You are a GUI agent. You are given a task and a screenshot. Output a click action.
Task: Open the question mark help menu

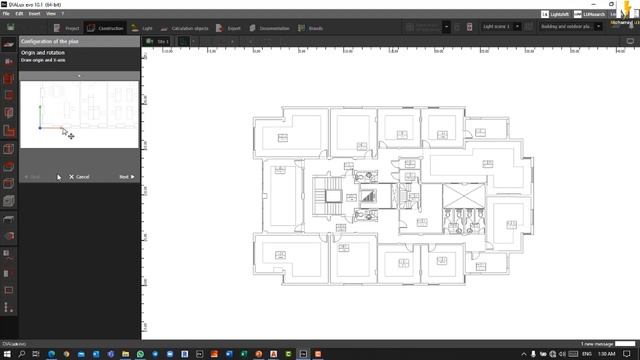click(62, 13)
